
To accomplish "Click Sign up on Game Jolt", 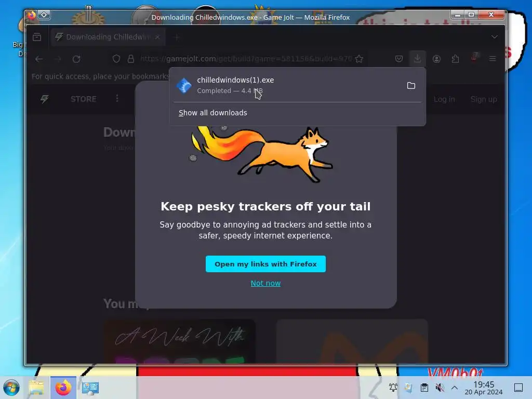I will point(484,99).
